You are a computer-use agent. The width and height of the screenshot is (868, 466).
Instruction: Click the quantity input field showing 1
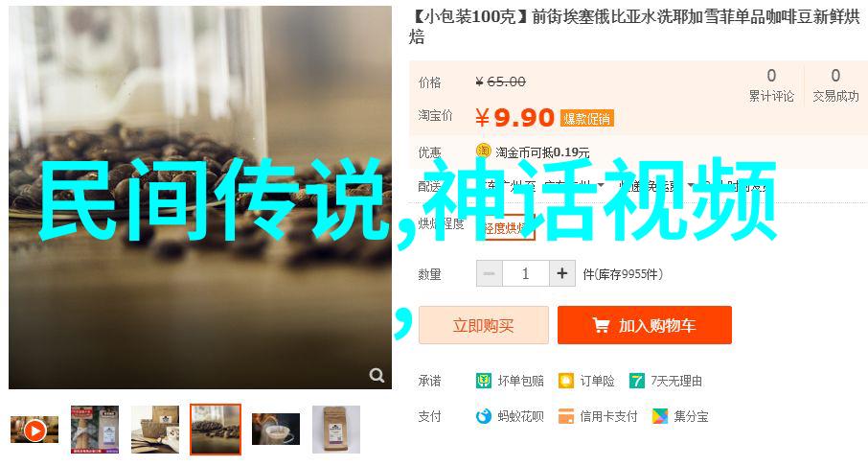pyautogui.click(x=525, y=273)
